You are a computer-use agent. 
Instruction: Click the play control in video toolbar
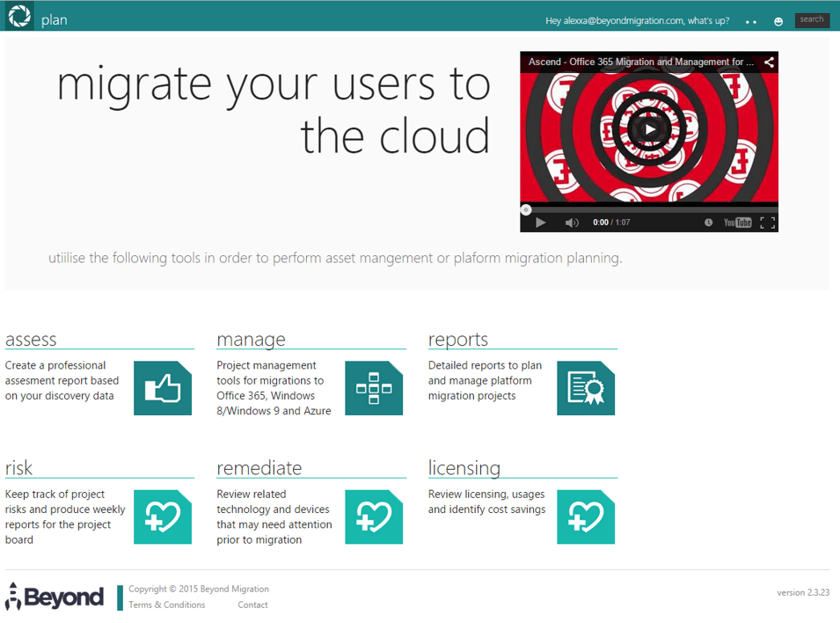coord(541,223)
